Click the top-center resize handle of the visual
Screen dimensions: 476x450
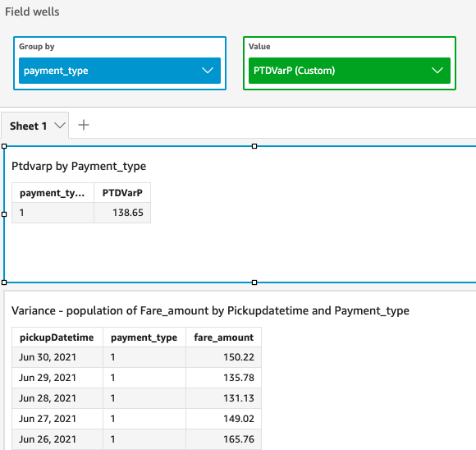click(254, 146)
